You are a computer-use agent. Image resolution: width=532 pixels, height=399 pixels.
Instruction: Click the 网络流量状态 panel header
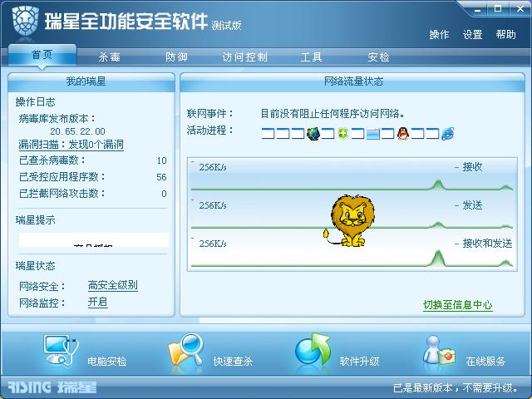(352, 81)
